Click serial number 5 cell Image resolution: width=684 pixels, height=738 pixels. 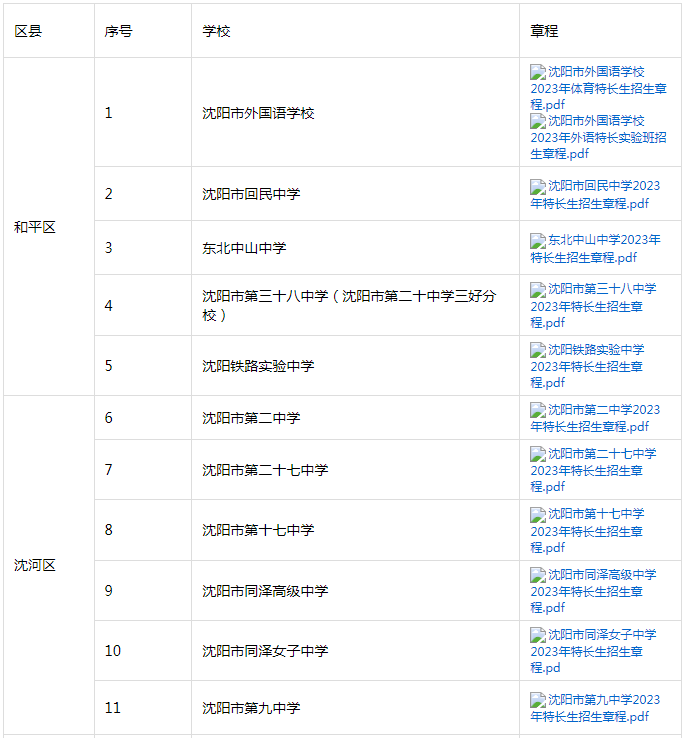click(x=143, y=366)
